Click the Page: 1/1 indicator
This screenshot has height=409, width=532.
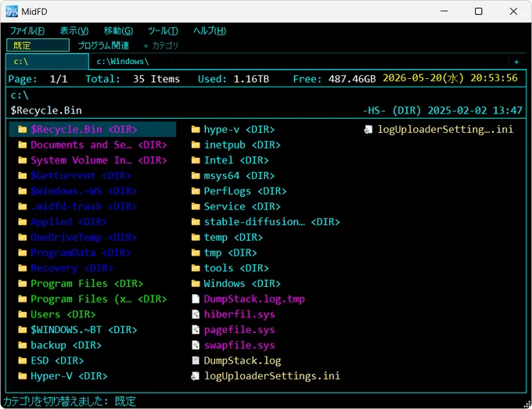pos(38,79)
